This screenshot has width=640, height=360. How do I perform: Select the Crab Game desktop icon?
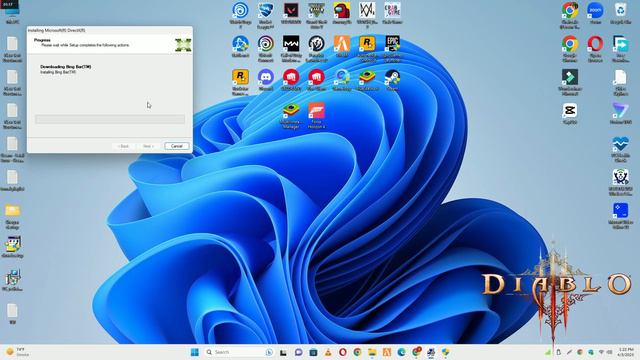point(392,13)
